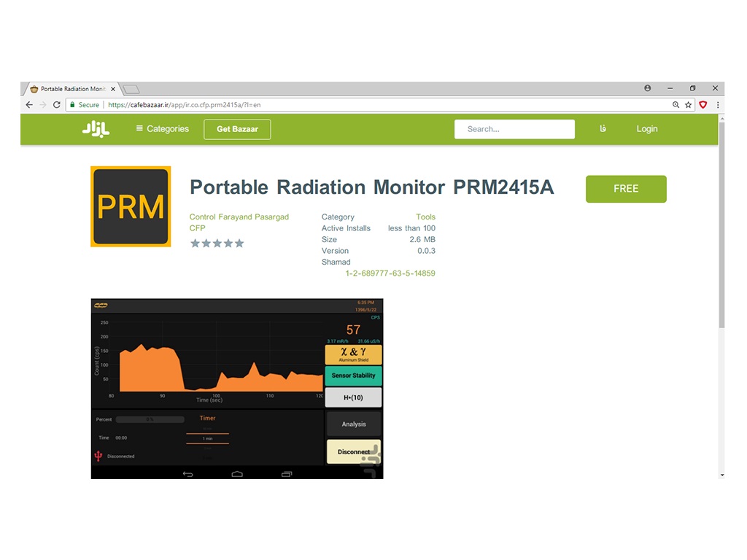The height and width of the screenshot is (560, 747).
Task: Click the Android back icon in screenshot
Action: click(x=187, y=474)
